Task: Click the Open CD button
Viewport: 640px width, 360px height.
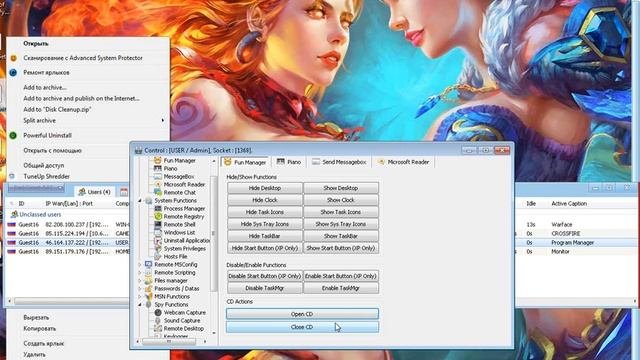Action: (x=302, y=314)
